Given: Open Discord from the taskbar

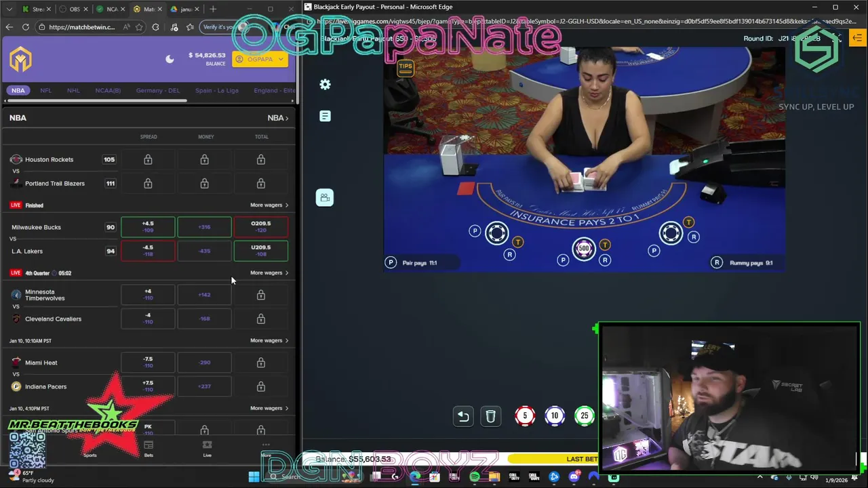Looking at the screenshot, I should click(x=574, y=477).
